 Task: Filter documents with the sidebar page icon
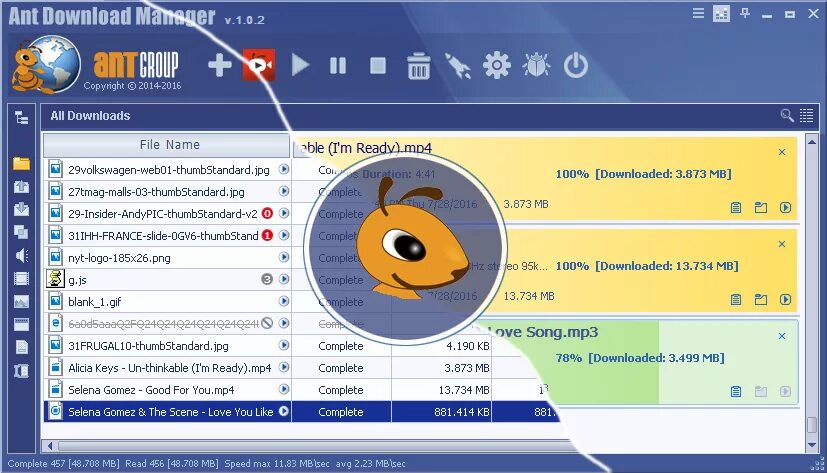(x=21, y=347)
